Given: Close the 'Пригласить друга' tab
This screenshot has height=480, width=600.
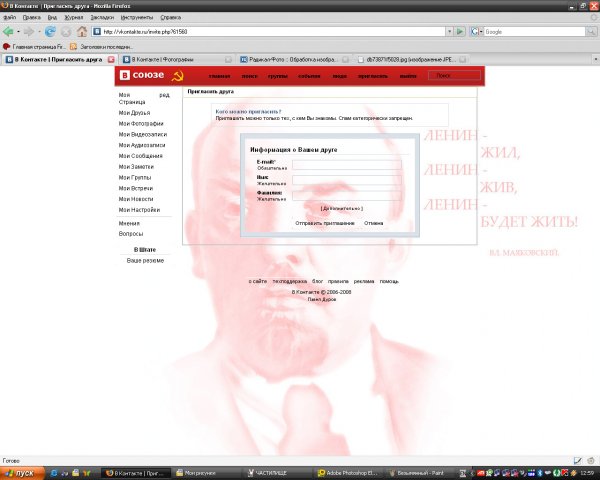Looking at the screenshot, I should click(x=111, y=60).
